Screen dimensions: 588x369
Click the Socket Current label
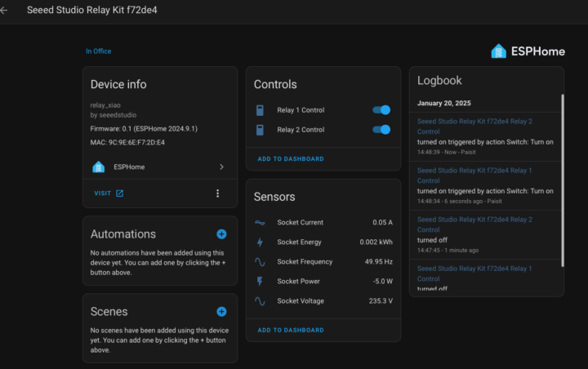[300, 222]
